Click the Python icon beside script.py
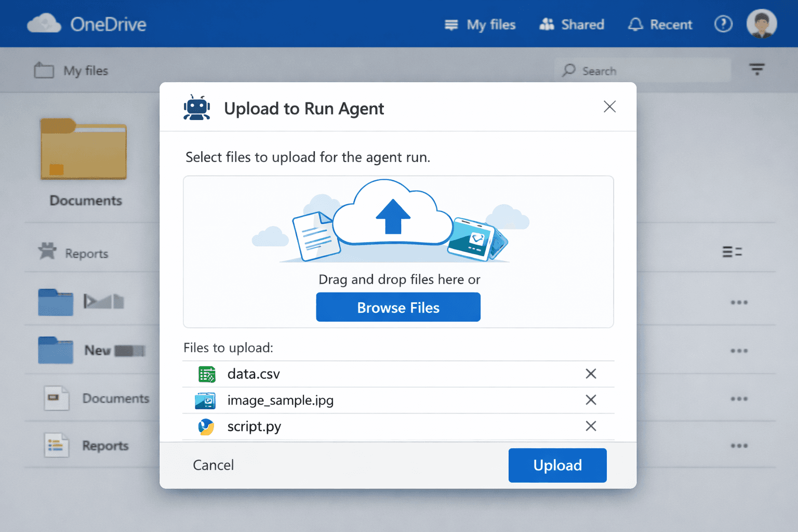Viewport: 798px width, 532px height. coord(206,427)
